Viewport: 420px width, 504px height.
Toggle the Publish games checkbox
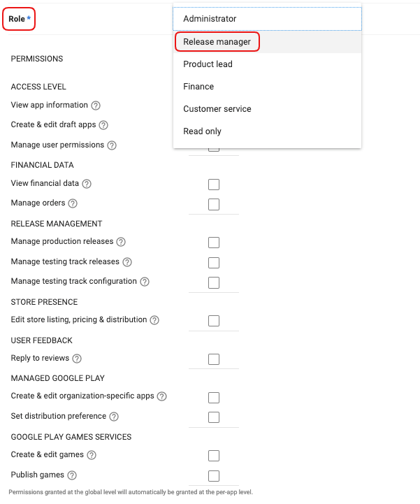pos(214,476)
